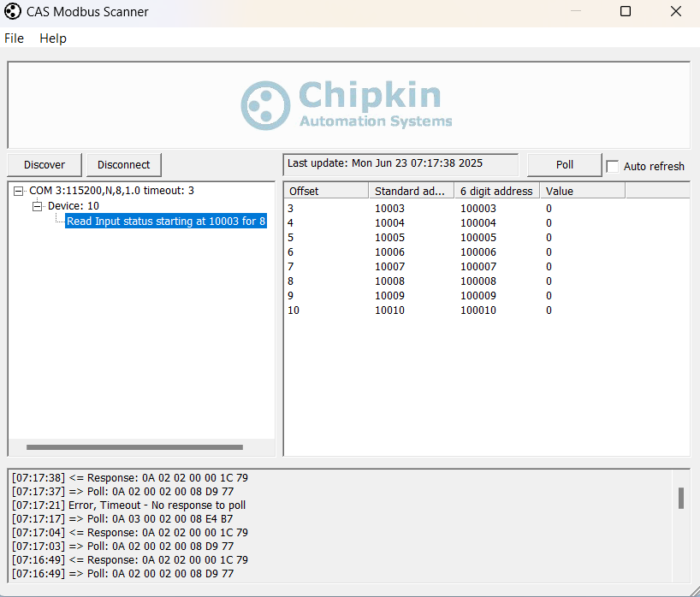Select the row with standard address 10008

(487, 281)
